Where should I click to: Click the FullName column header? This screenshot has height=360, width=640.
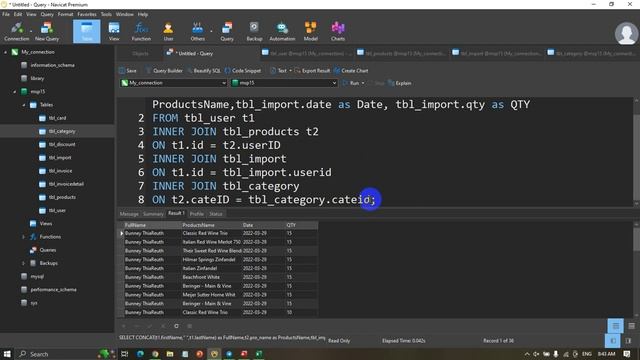[152, 225]
